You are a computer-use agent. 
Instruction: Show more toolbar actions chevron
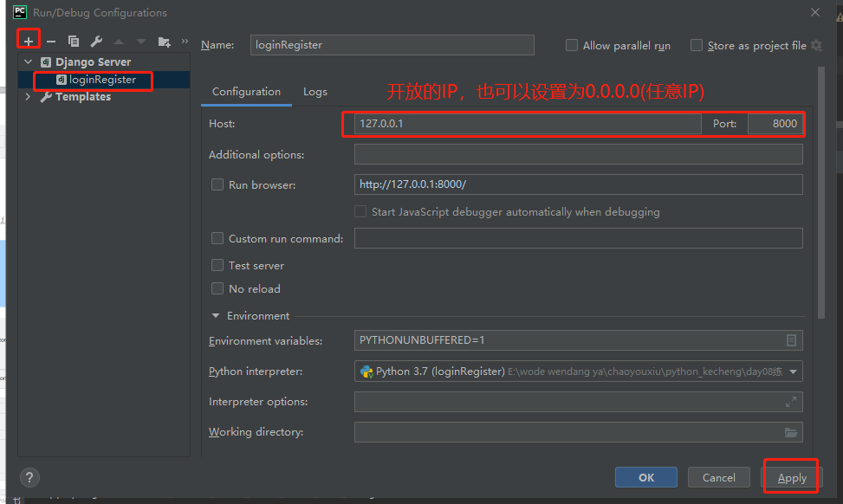coord(185,41)
